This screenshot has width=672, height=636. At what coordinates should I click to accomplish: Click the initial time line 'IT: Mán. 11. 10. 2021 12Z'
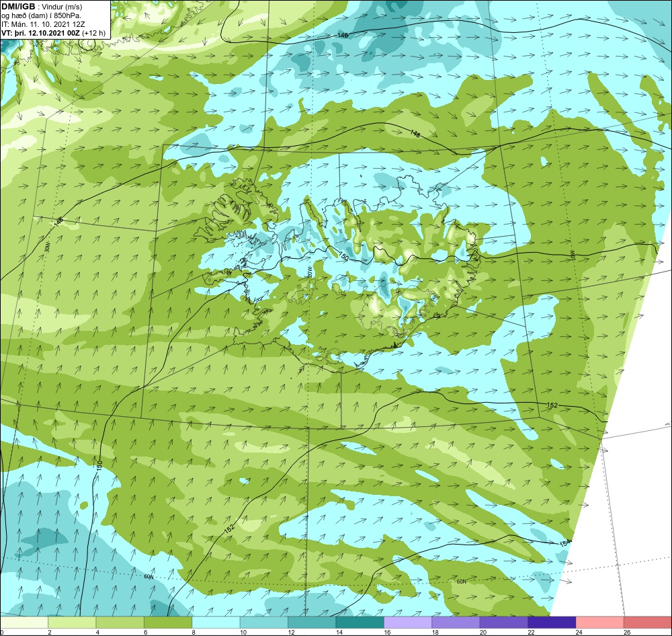point(43,24)
